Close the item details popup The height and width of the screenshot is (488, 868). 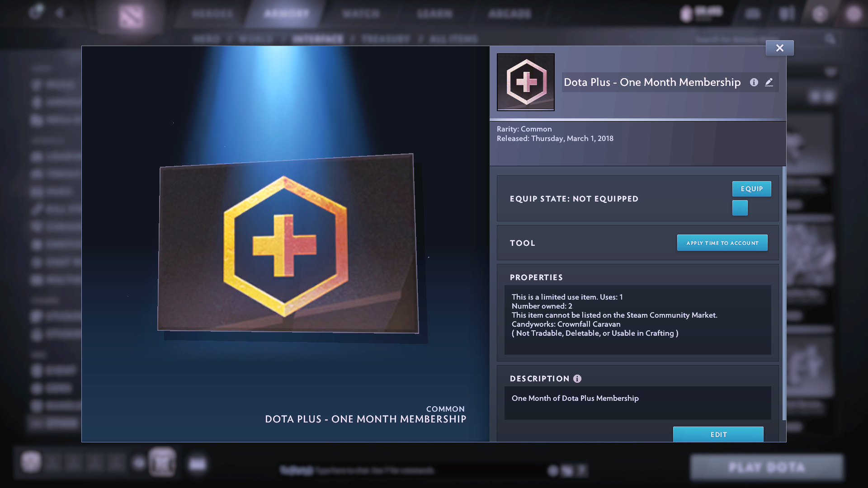[x=779, y=48]
